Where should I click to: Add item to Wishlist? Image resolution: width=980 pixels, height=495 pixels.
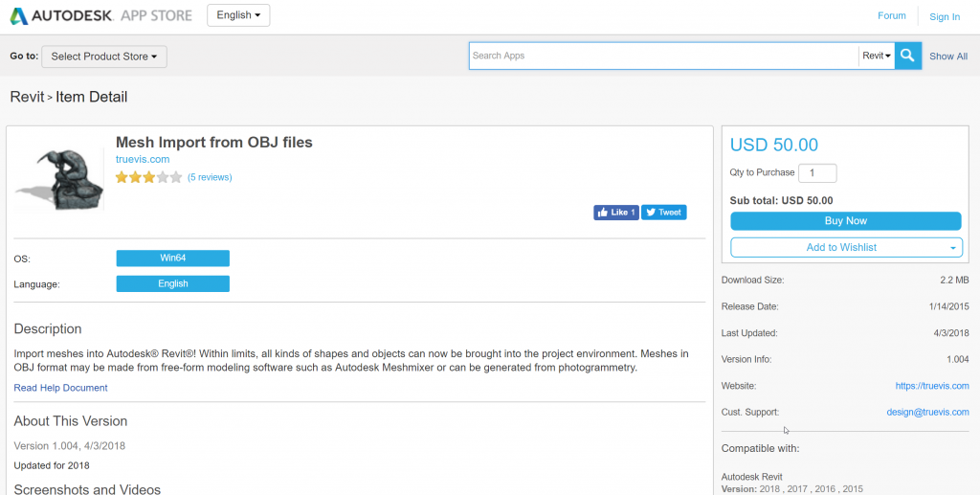click(840, 248)
